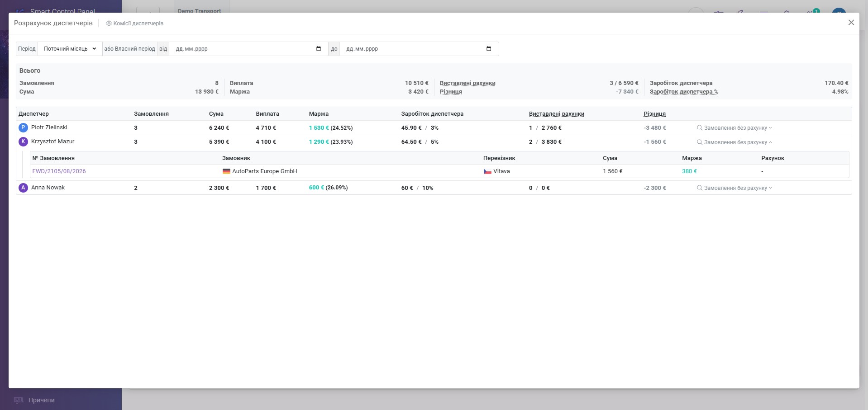This screenshot has height=410, width=868.
Task: Click Krzysztof Mazur's purple avatar icon
Action: [x=23, y=142]
